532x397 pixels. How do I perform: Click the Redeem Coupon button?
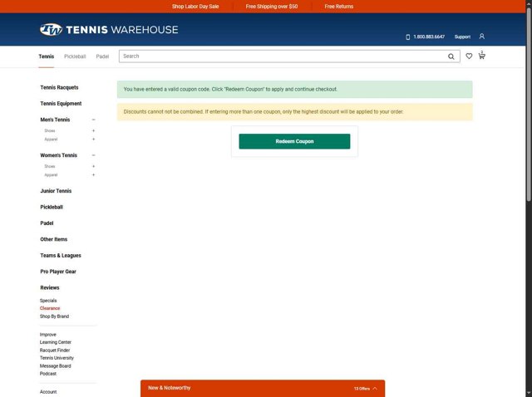point(294,141)
